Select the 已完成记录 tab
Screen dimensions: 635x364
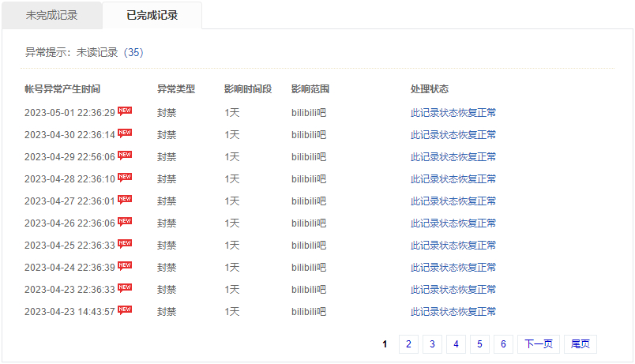pos(152,15)
